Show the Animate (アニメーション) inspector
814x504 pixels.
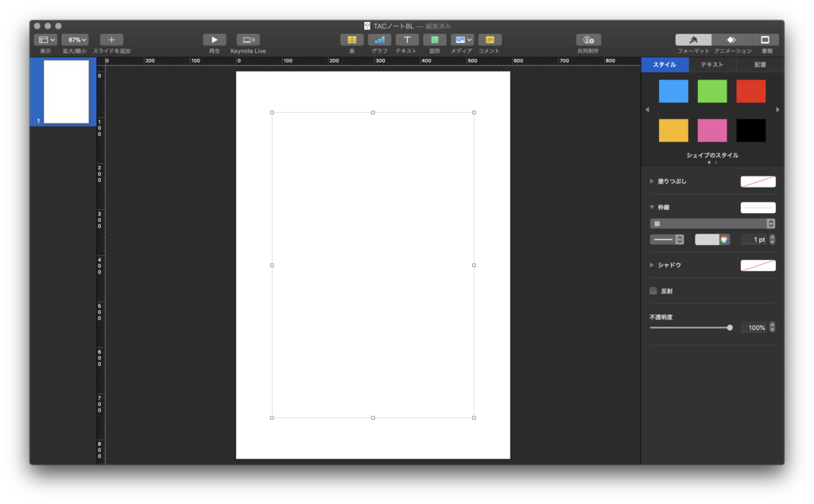(731, 40)
